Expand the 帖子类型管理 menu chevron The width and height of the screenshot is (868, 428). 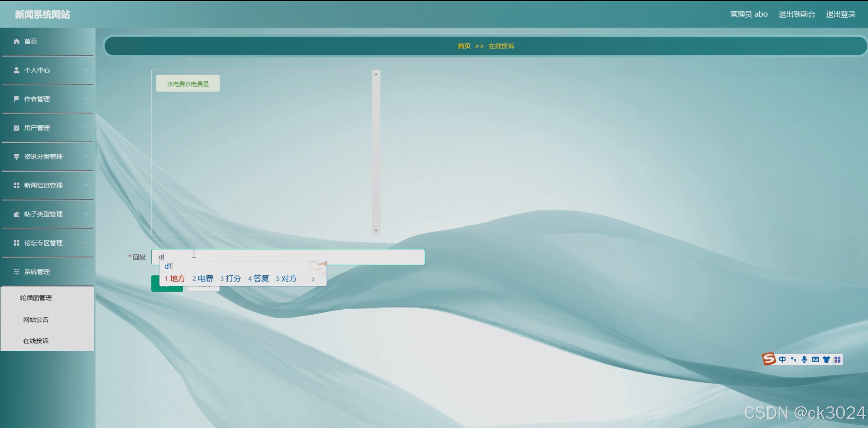tap(86, 214)
